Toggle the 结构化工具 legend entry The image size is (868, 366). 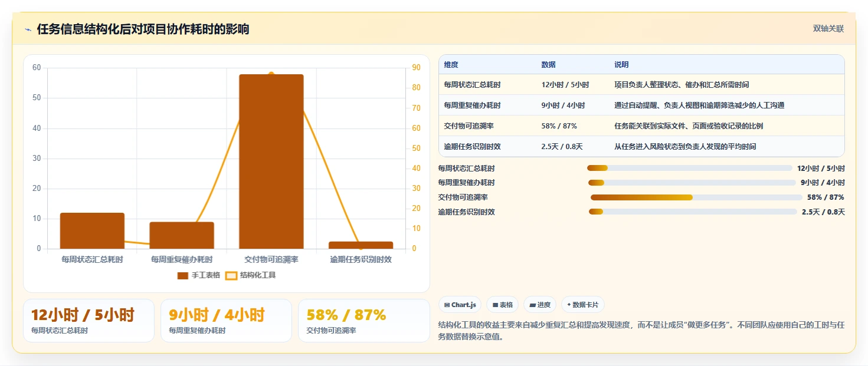251,275
